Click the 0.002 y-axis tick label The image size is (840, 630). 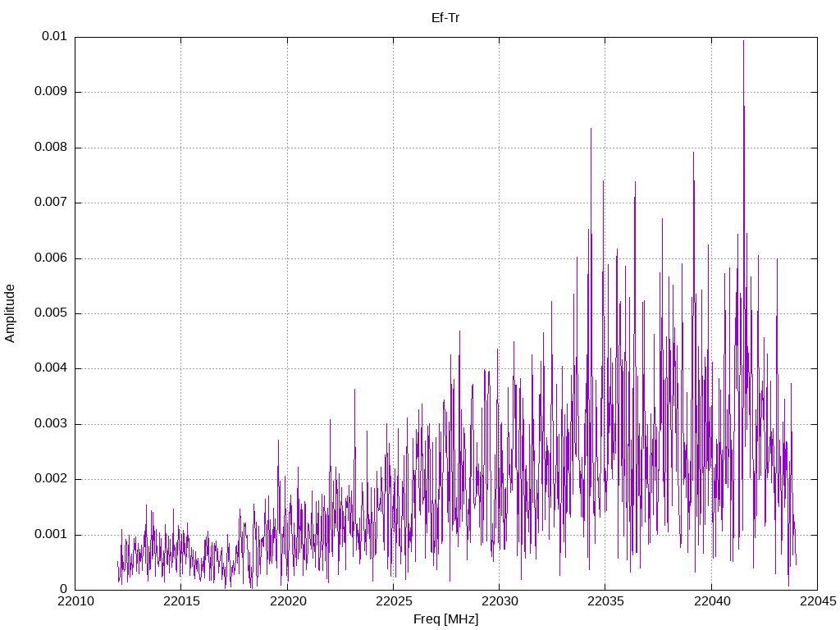click(50, 479)
